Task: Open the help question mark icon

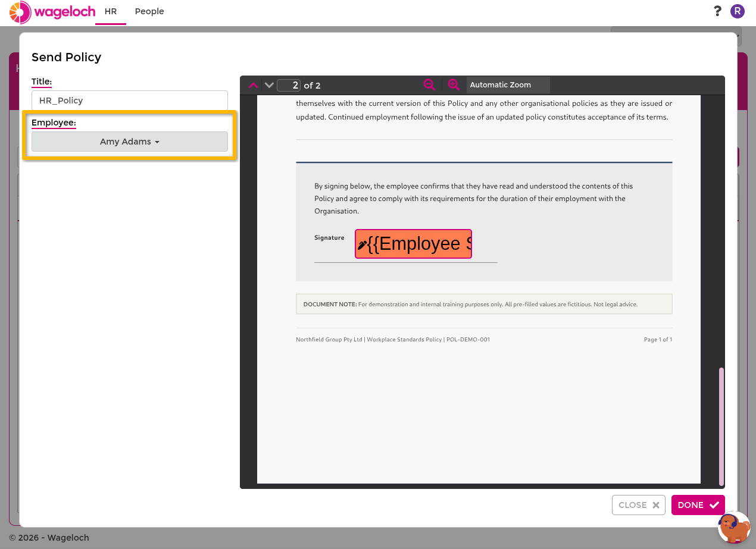Action: [x=717, y=11]
